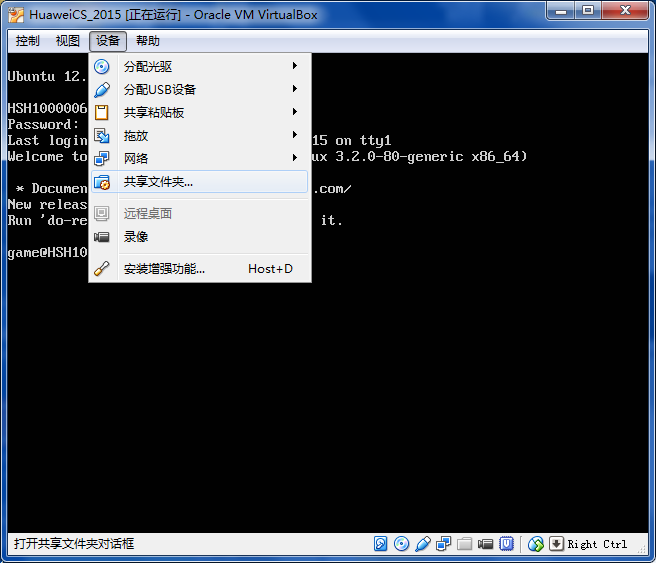Click the Guest Additions icon in the menu
This screenshot has height=563, width=656.
pyautogui.click(x=102, y=269)
